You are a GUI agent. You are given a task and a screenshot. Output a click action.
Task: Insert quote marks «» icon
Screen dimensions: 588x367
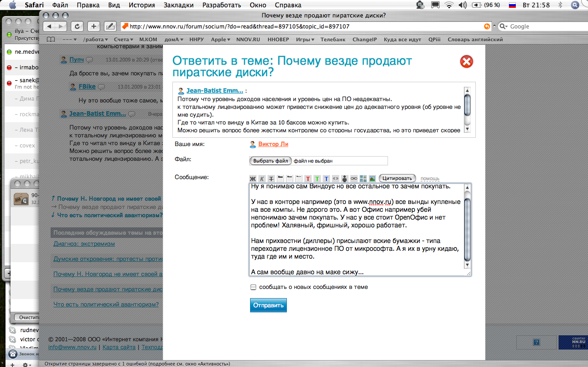click(336, 179)
